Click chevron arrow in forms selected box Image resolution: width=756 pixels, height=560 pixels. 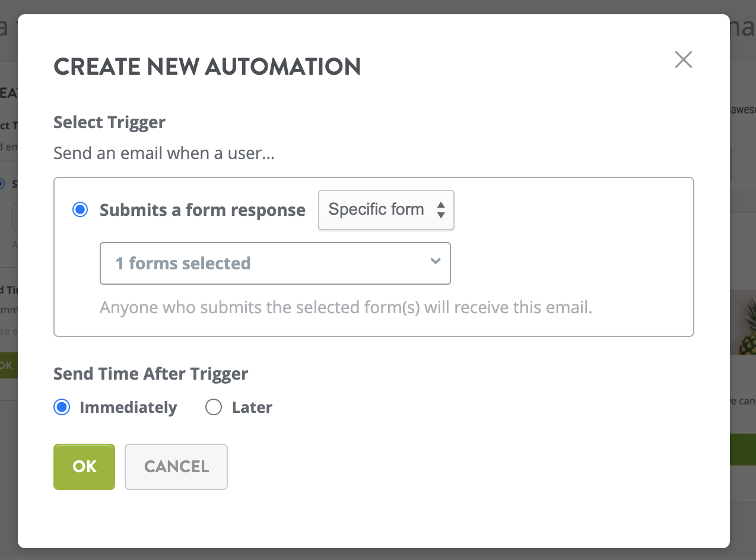[436, 261]
